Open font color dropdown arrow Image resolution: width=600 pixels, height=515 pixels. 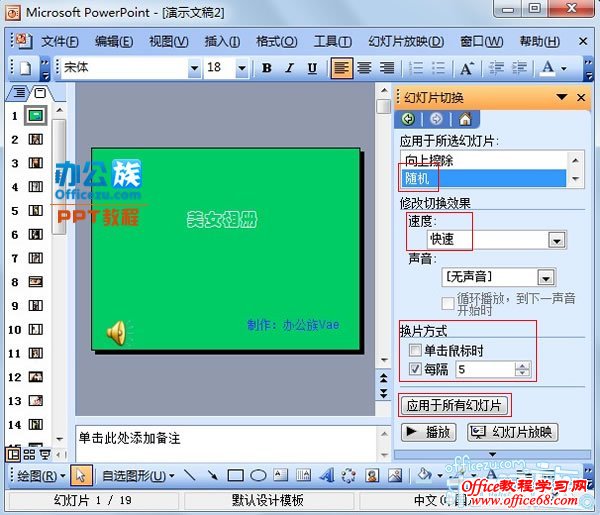[x=564, y=68]
